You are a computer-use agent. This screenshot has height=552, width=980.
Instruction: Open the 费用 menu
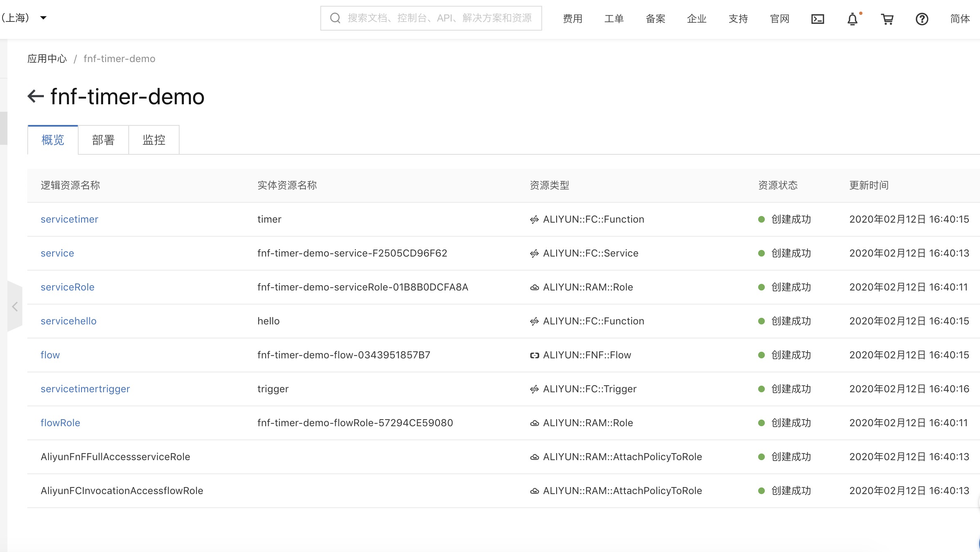(x=573, y=19)
